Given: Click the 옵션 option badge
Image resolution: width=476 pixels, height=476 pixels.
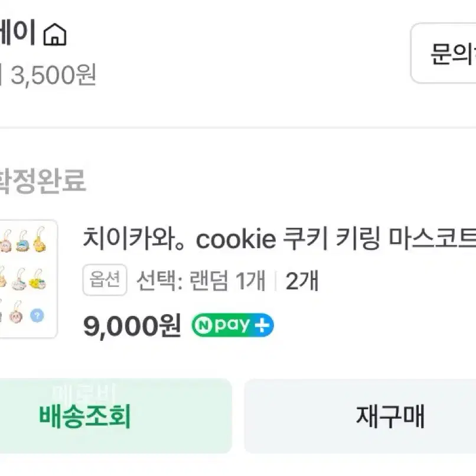Looking at the screenshot, I should (105, 279).
